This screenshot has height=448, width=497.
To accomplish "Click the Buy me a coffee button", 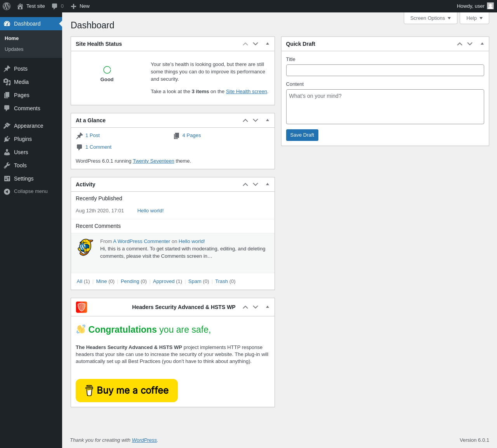I will (x=127, y=391).
